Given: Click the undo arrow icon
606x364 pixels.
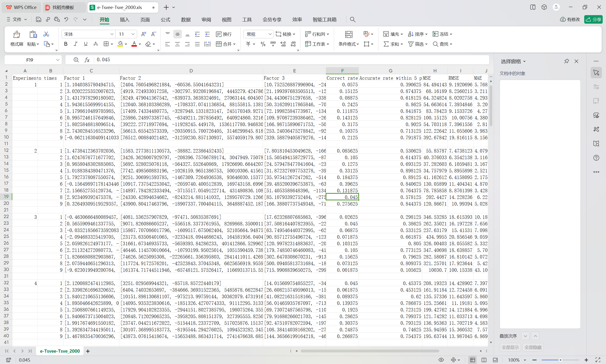Looking at the screenshot, I should (66, 20).
